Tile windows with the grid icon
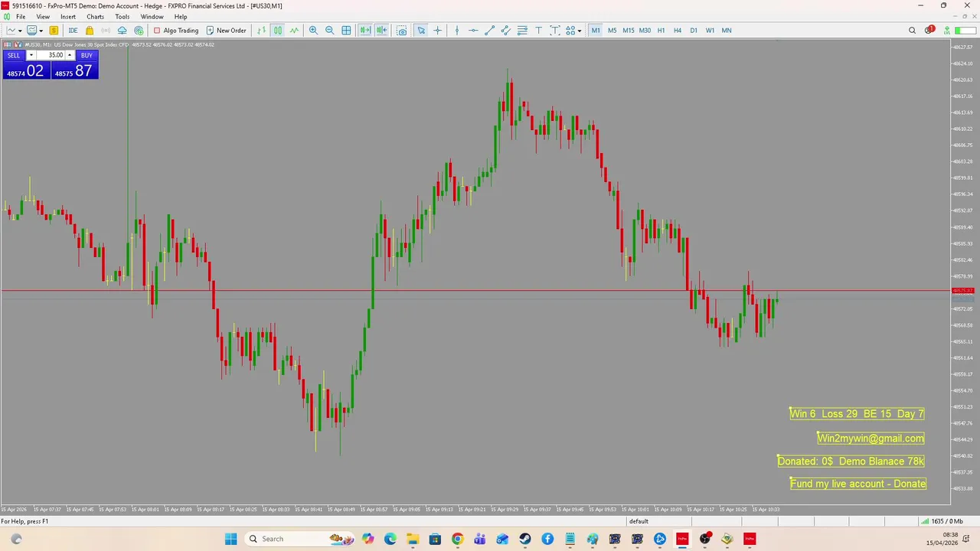The width and height of the screenshot is (980, 551). click(346, 31)
